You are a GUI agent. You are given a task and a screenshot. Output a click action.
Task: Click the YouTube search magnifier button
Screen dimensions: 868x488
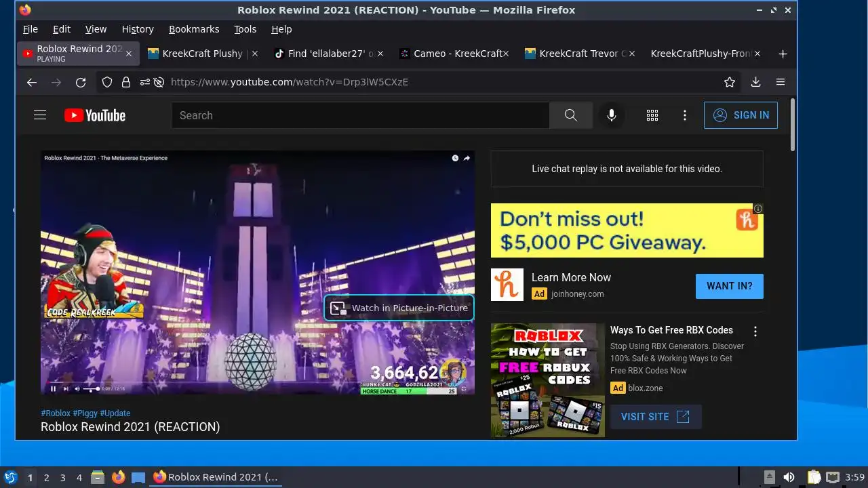click(x=571, y=115)
